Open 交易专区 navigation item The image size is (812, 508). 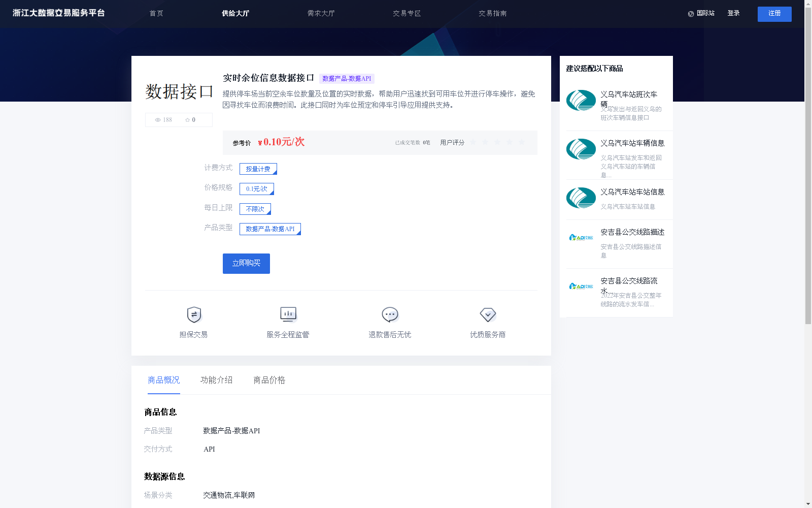[x=407, y=14]
